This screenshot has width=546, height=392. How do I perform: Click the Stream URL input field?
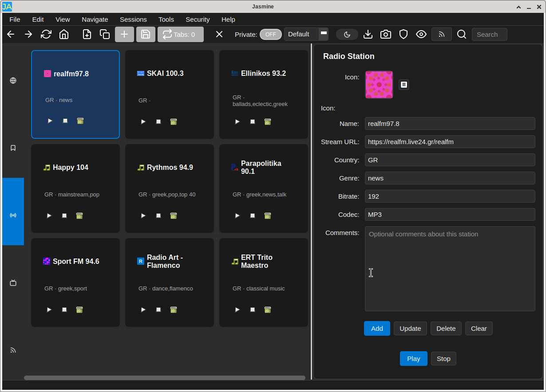tap(450, 142)
